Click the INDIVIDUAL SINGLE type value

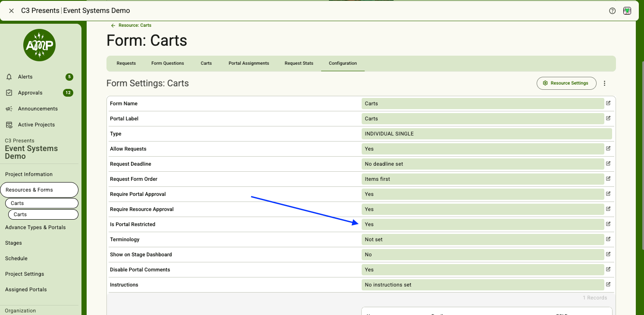point(487,134)
